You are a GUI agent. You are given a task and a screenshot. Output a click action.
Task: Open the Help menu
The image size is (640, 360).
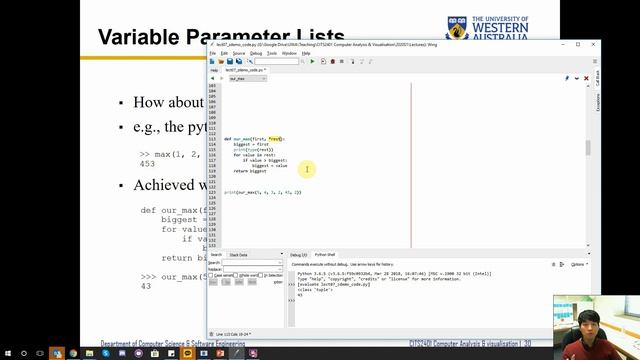coord(306,53)
